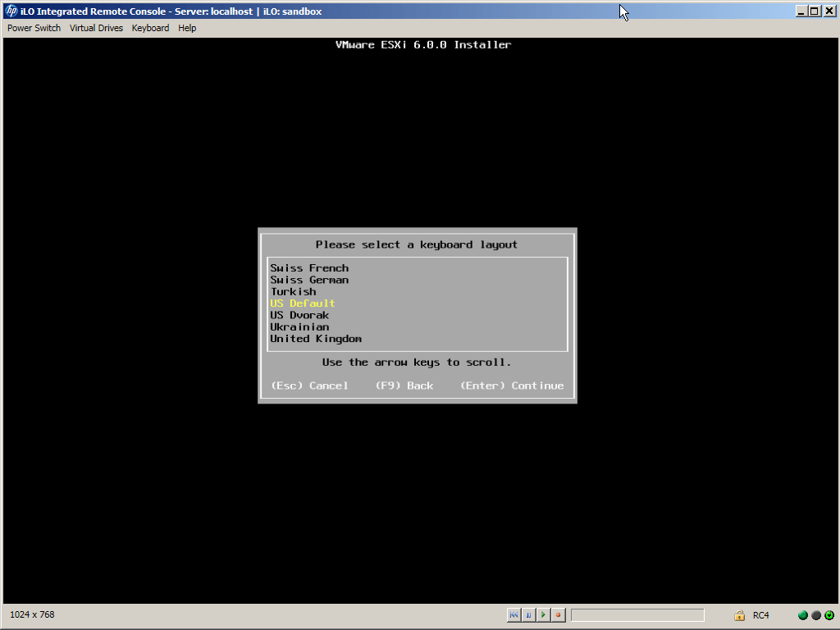Click the (Esc) Cancel option
Image resolution: width=840 pixels, height=630 pixels.
coord(309,386)
